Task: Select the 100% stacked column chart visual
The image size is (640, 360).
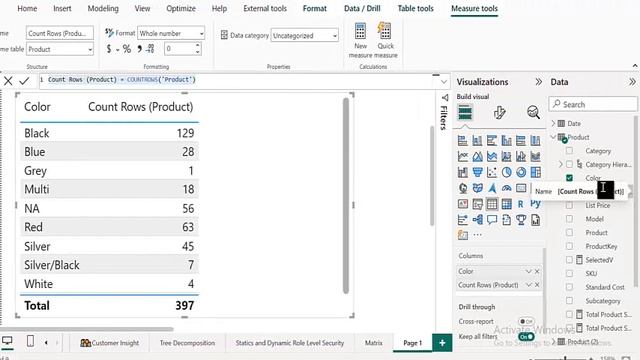Action: point(536,141)
